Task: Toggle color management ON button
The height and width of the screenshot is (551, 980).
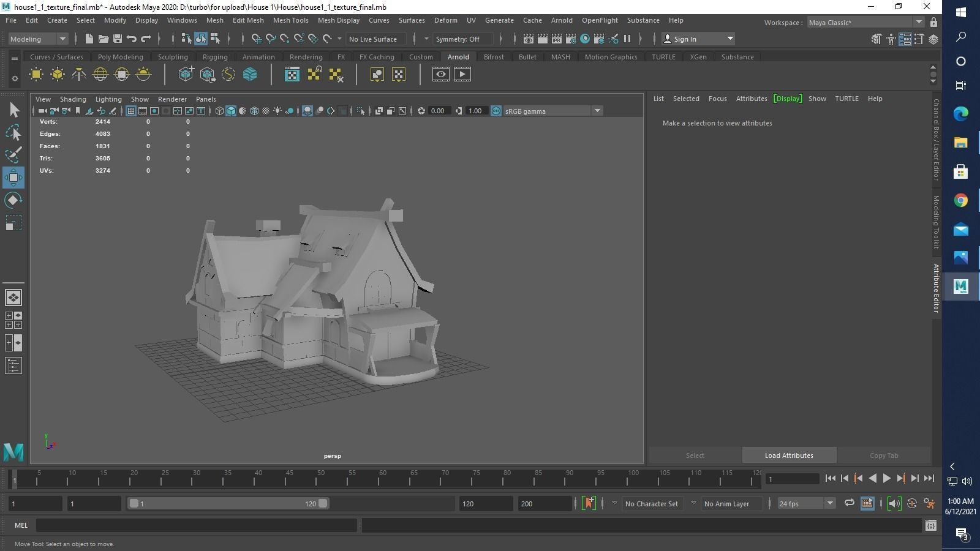Action: pos(496,111)
